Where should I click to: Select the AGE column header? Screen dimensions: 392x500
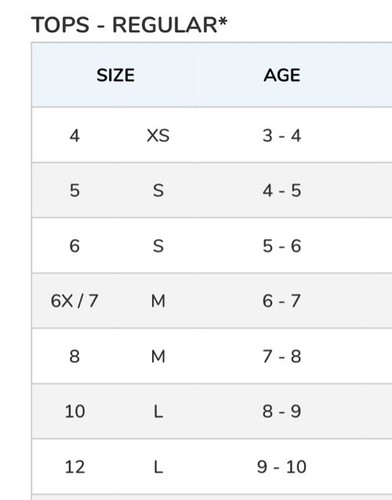click(x=282, y=75)
